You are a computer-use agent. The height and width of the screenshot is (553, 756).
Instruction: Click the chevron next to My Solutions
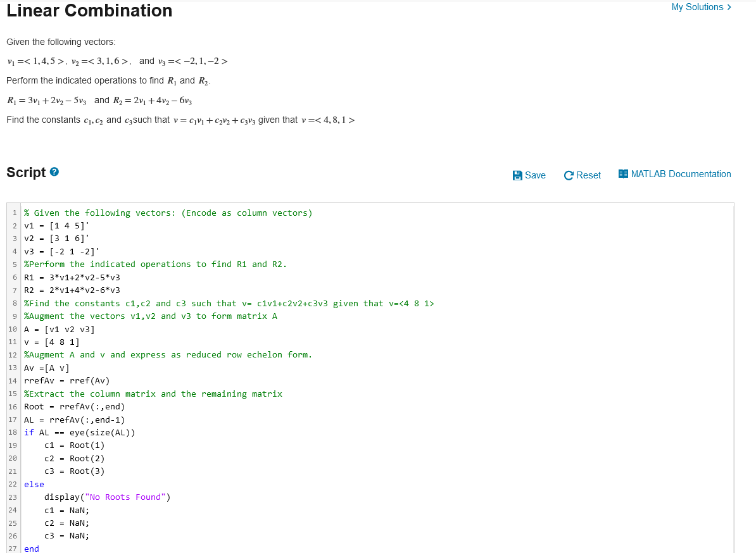coord(728,7)
